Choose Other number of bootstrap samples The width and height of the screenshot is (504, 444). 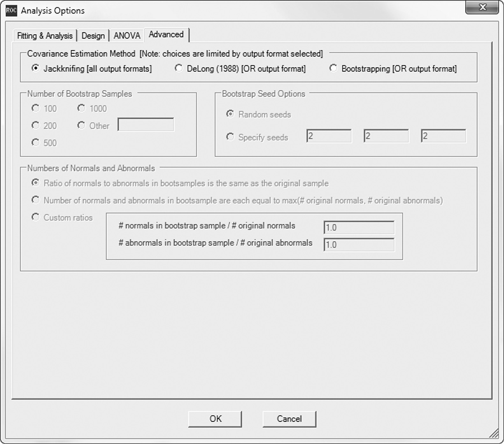(82, 126)
